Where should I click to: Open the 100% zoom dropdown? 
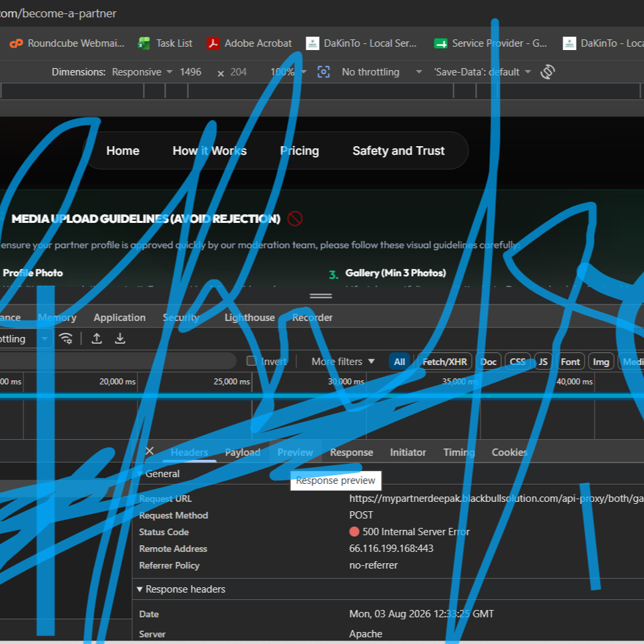(x=288, y=72)
